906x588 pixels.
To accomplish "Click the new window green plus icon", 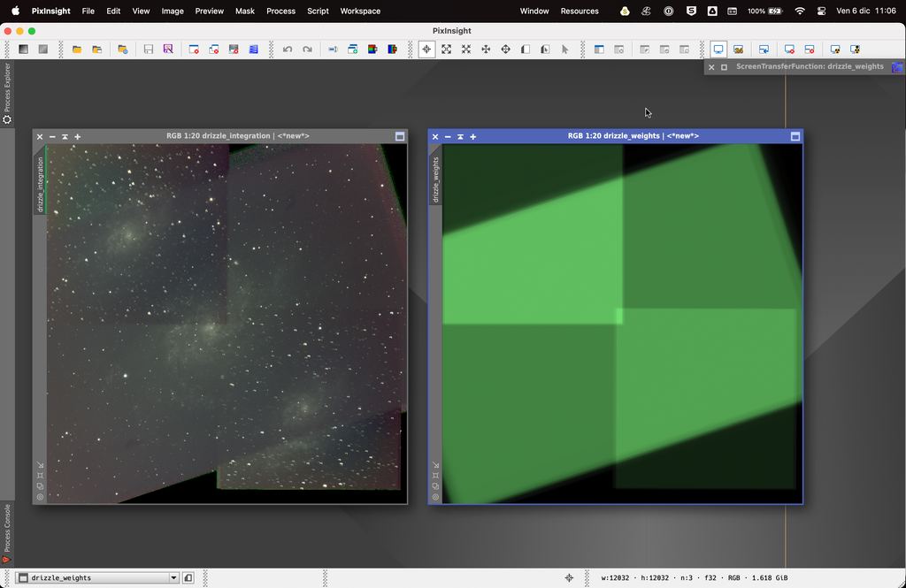I will coord(352,50).
